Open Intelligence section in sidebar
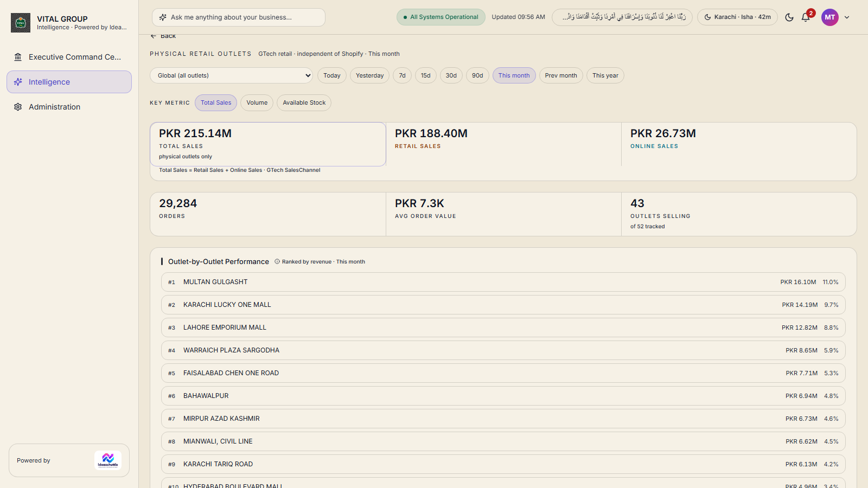Screen dimensions: 868x488 [x=69, y=82]
